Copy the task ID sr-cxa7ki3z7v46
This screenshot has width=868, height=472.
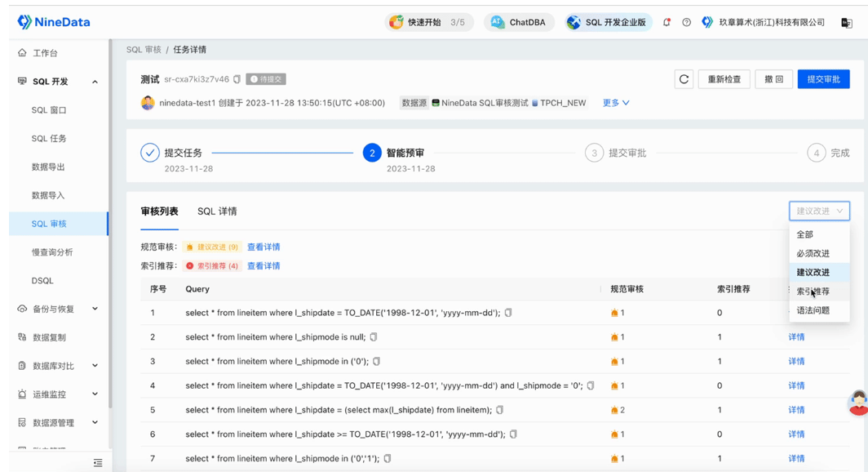tap(237, 79)
